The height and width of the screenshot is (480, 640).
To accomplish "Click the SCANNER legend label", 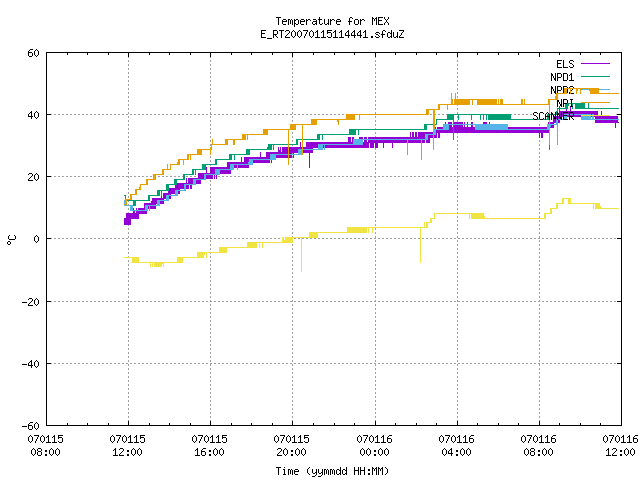I will click(553, 116).
